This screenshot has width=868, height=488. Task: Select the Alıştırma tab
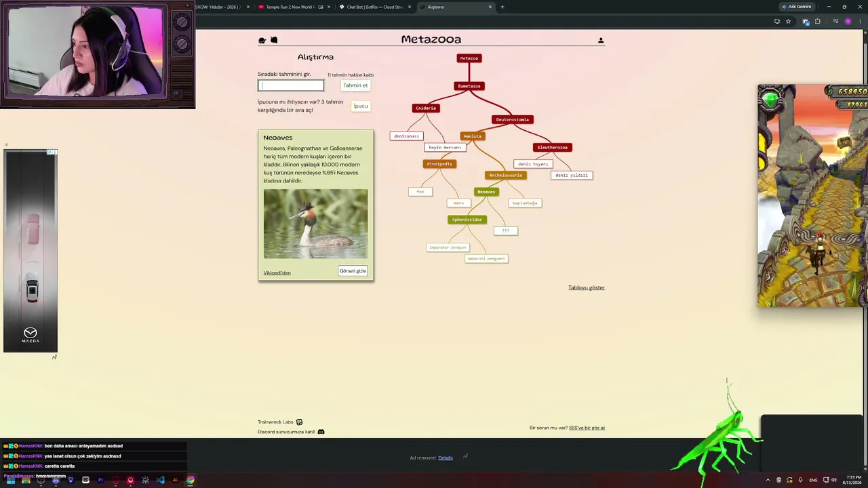(456, 7)
